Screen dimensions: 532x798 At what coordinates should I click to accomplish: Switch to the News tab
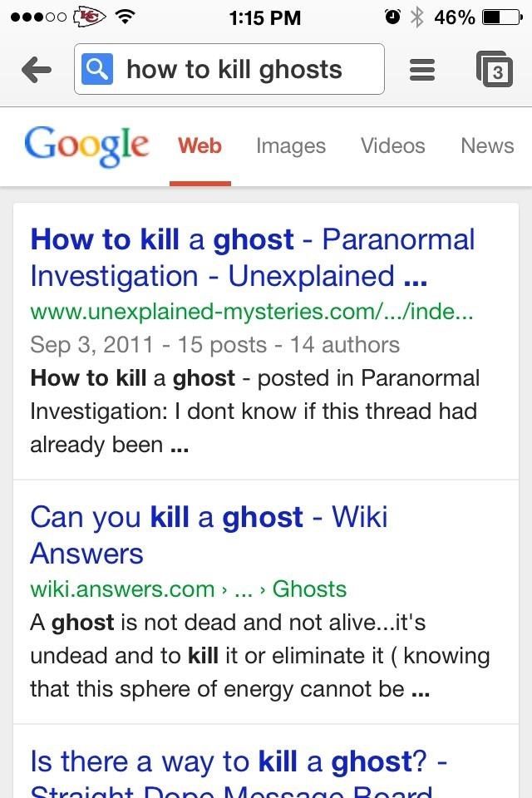(487, 145)
